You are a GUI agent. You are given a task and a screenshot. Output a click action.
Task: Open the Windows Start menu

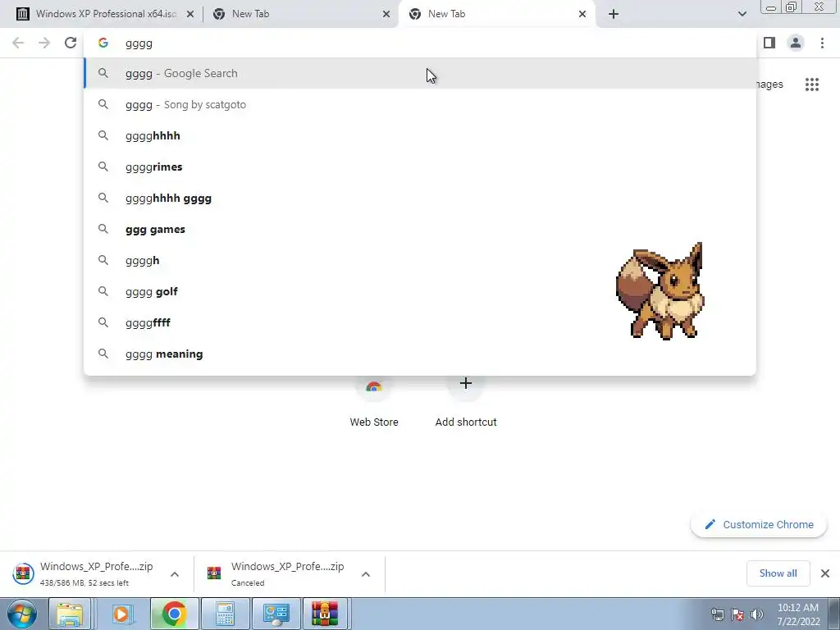click(22, 614)
